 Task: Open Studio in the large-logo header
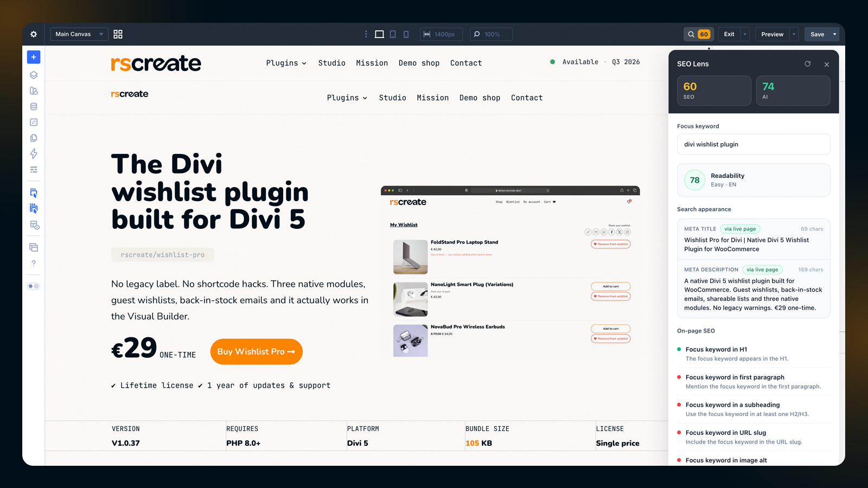(332, 63)
